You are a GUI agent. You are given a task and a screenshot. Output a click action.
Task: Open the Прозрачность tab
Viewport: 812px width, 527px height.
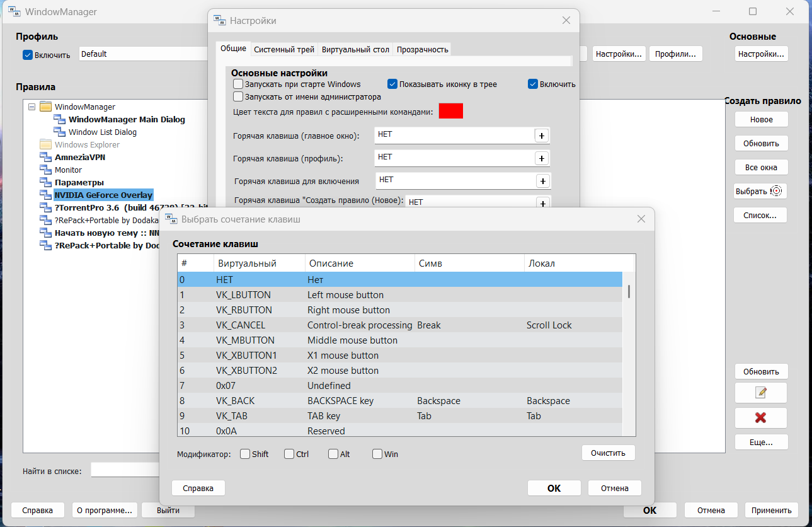click(x=422, y=49)
